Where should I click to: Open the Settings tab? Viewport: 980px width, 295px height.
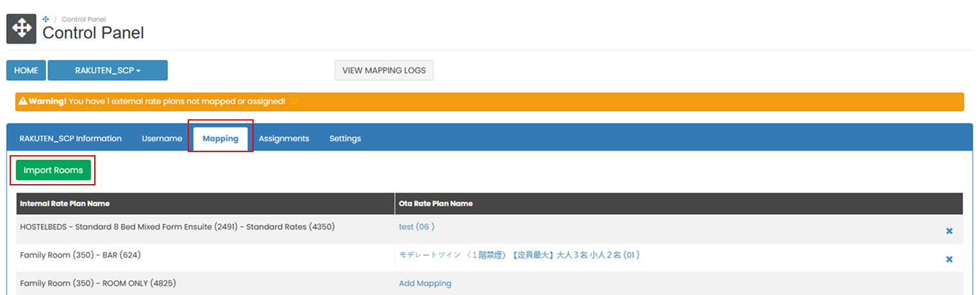(x=345, y=139)
